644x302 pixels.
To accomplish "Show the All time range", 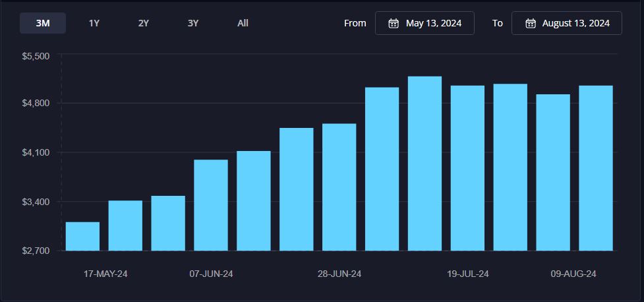I will [x=243, y=23].
